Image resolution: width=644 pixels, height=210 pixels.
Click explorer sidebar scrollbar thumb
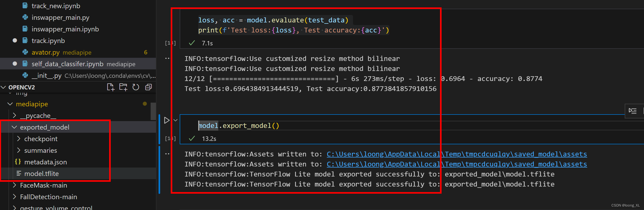coord(153,111)
